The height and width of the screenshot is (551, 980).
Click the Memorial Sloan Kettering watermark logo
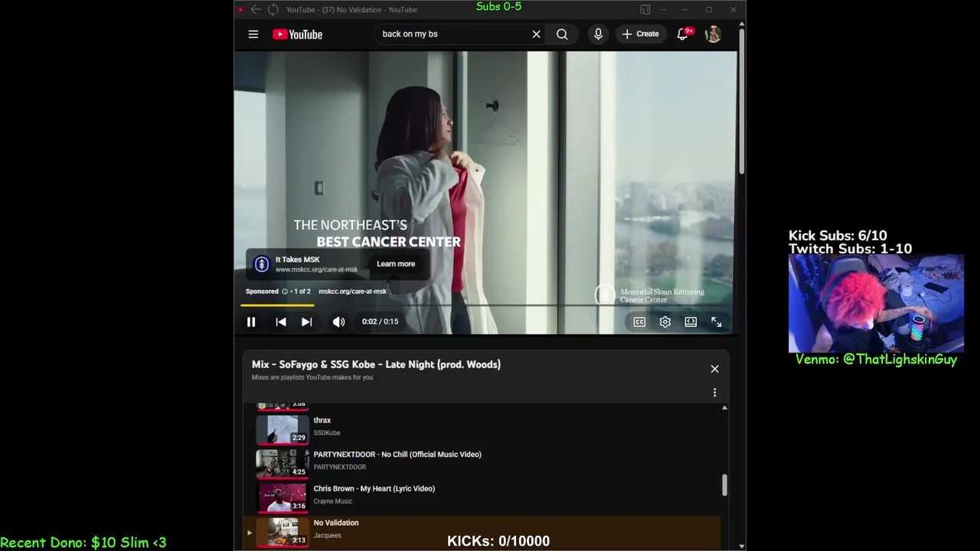[x=650, y=295]
